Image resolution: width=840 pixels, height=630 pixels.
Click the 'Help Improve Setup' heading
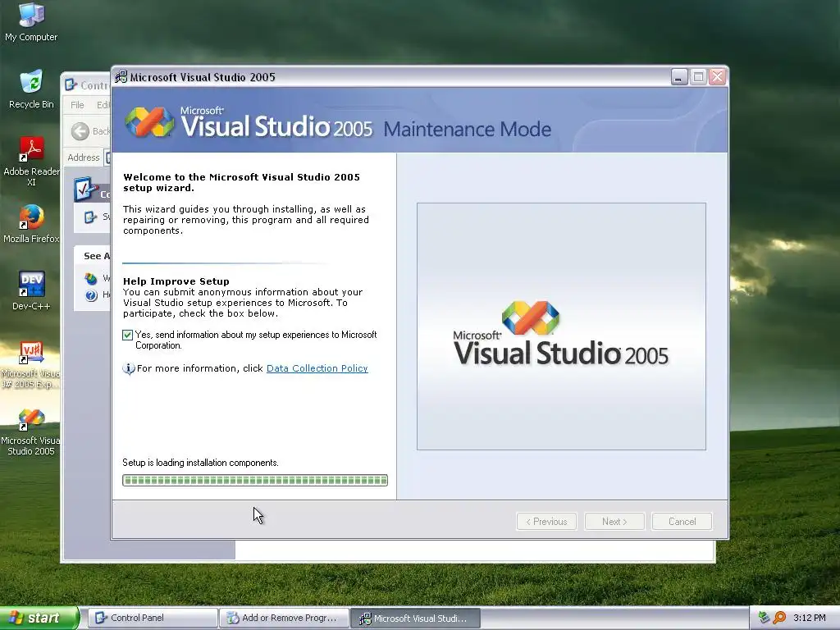(x=176, y=281)
